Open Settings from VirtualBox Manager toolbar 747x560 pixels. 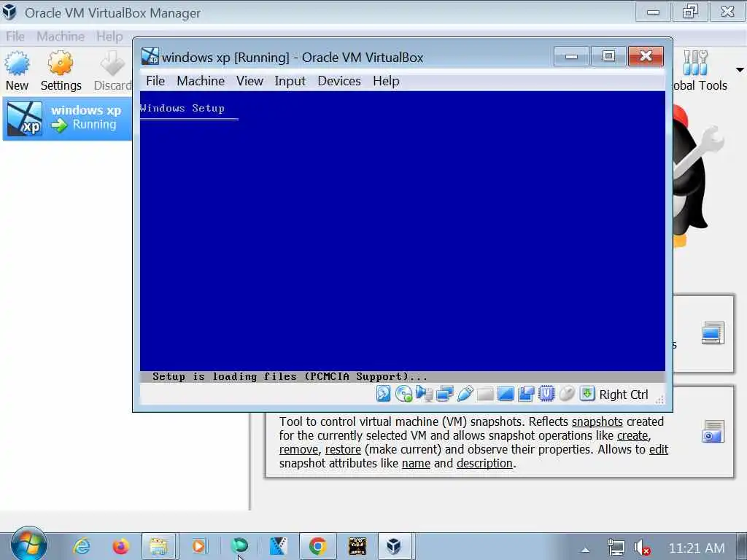coord(61,71)
